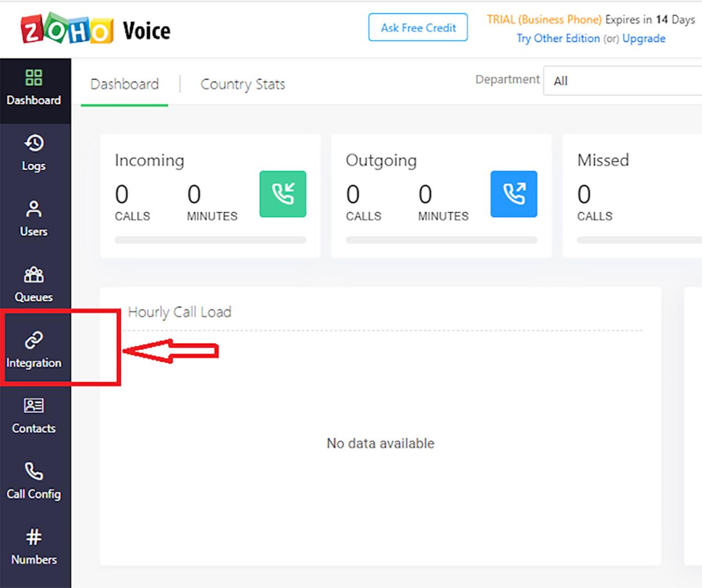Click the Upgrade link
The width and height of the screenshot is (702, 588).
(x=644, y=38)
